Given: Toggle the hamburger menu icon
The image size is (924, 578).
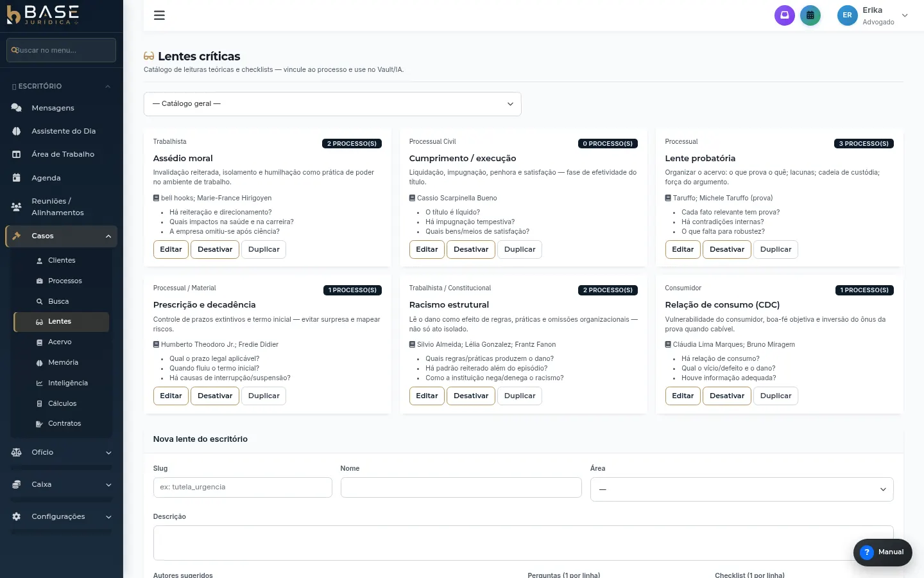Looking at the screenshot, I should coord(159,15).
